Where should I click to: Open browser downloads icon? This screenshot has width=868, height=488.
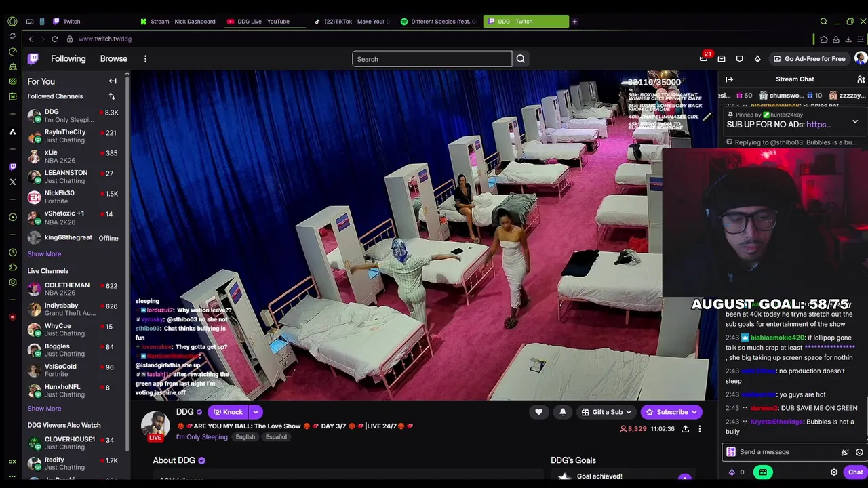(848, 39)
